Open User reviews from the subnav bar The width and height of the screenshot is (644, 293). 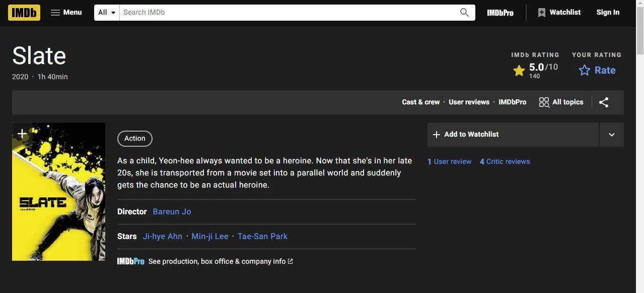click(x=469, y=102)
